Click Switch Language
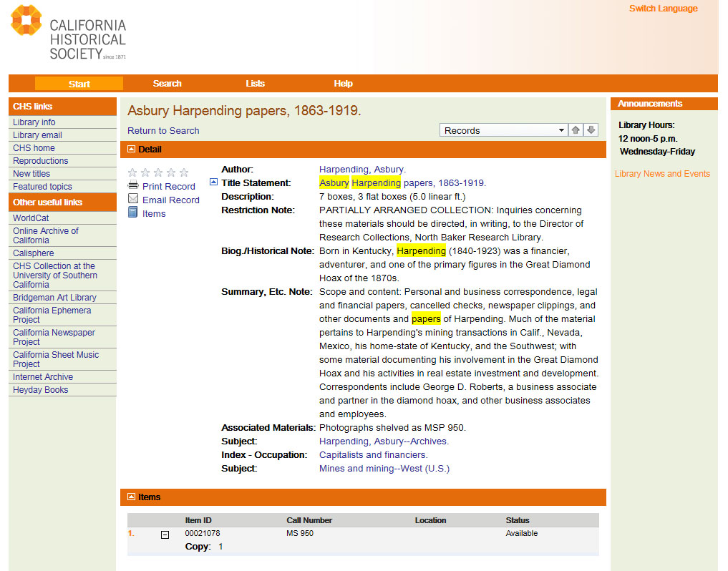Image resolution: width=728 pixels, height=571 pixels. pos(663,9)
